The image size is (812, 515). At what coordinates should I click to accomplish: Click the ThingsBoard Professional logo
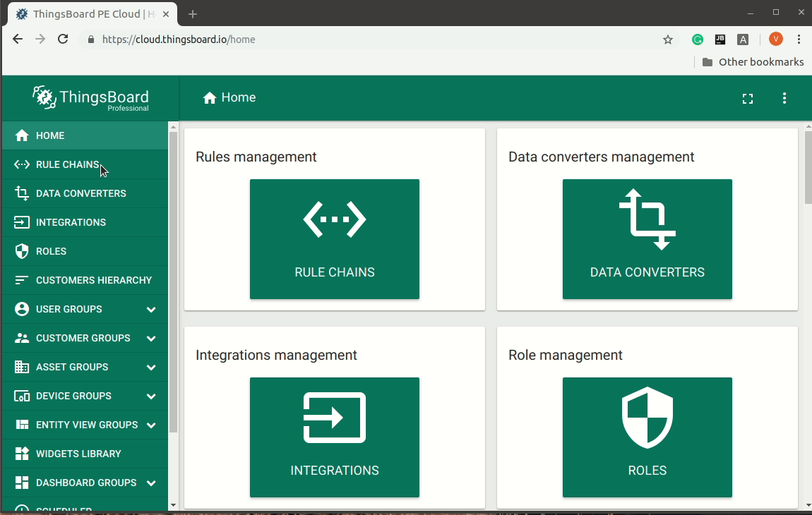pos(91,98)
